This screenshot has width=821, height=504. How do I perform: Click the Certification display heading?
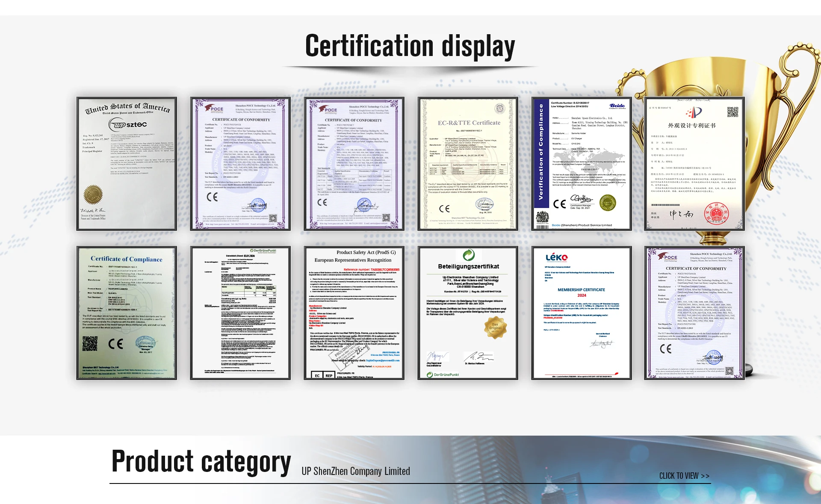point(410,46)
